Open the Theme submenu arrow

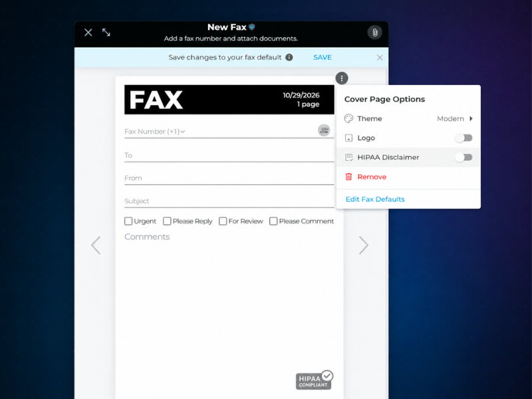point(471,119)
